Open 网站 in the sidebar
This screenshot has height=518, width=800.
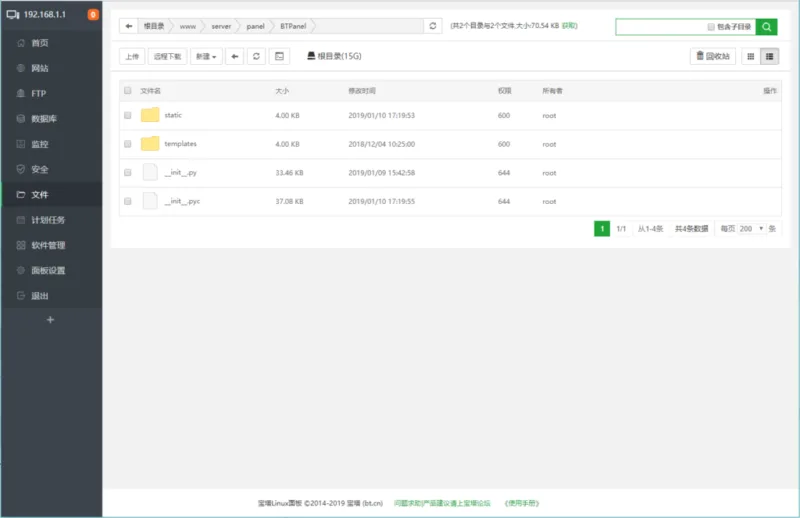point(40,69)
